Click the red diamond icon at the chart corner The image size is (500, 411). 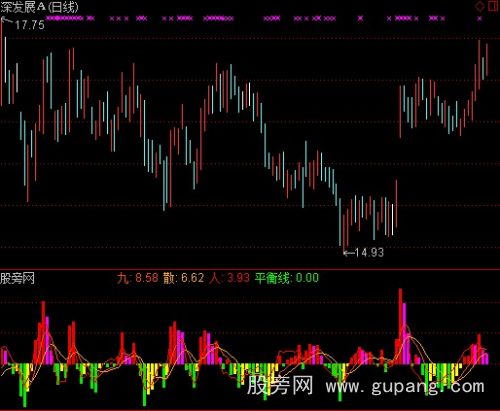click(x=480, y=6)
